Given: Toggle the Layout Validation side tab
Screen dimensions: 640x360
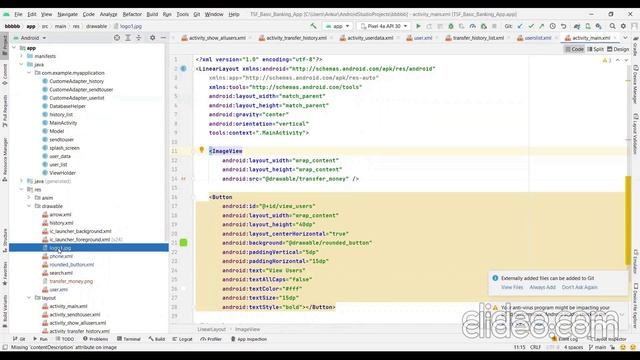Looking at the screenshot, I should click(636, 134).
